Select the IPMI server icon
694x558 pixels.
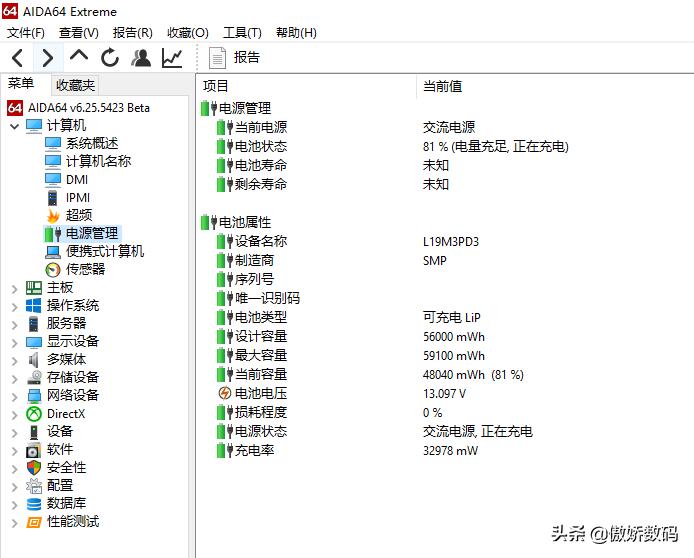53,198
